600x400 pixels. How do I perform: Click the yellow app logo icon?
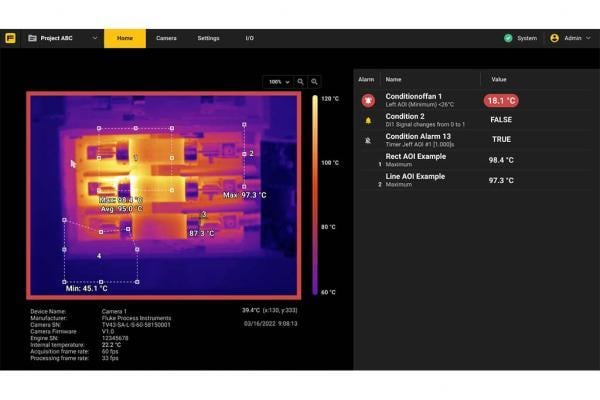(10, 38)
